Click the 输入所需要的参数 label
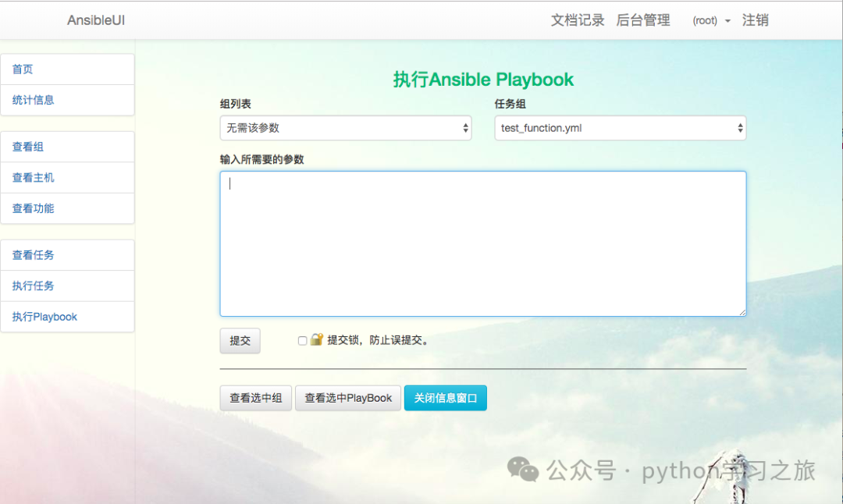The width and height of the screenshot is (843, 504). (x=261, y=160)
